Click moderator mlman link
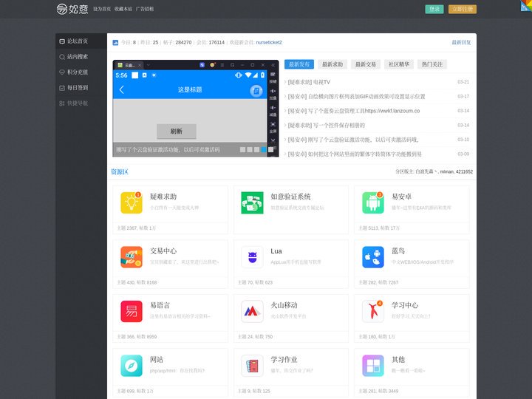This screenshot has height=399, width=532. coord(446,171)
